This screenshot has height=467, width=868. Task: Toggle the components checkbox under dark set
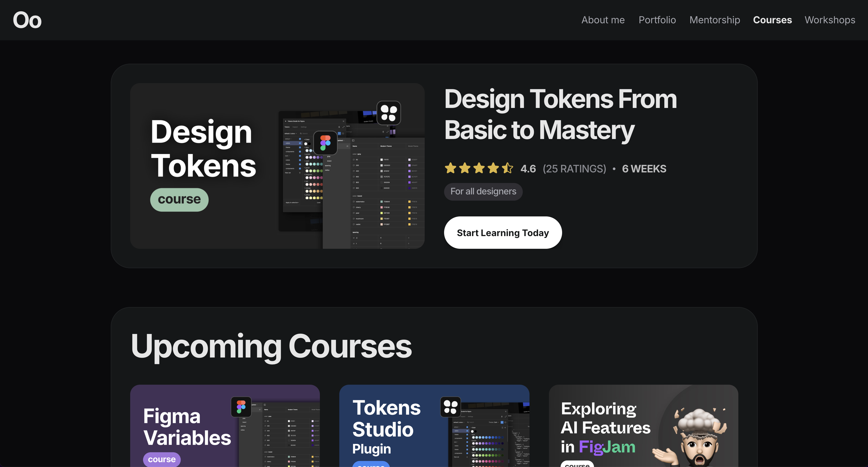pos(300,169)
